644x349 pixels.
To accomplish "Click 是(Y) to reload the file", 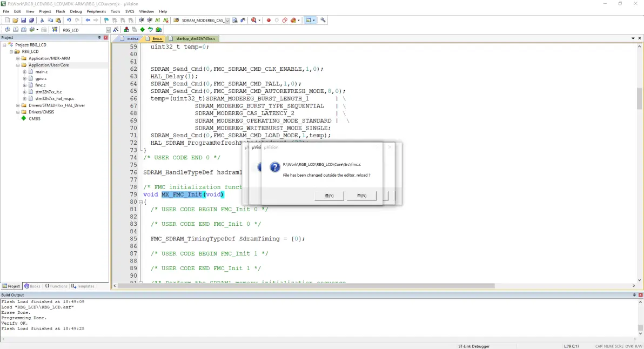I will [x=329, y=196].
